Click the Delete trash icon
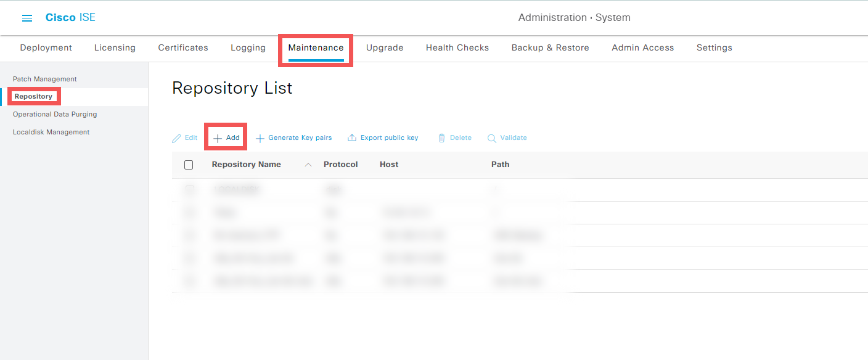The image size is (868, 360). click(441, 138)
